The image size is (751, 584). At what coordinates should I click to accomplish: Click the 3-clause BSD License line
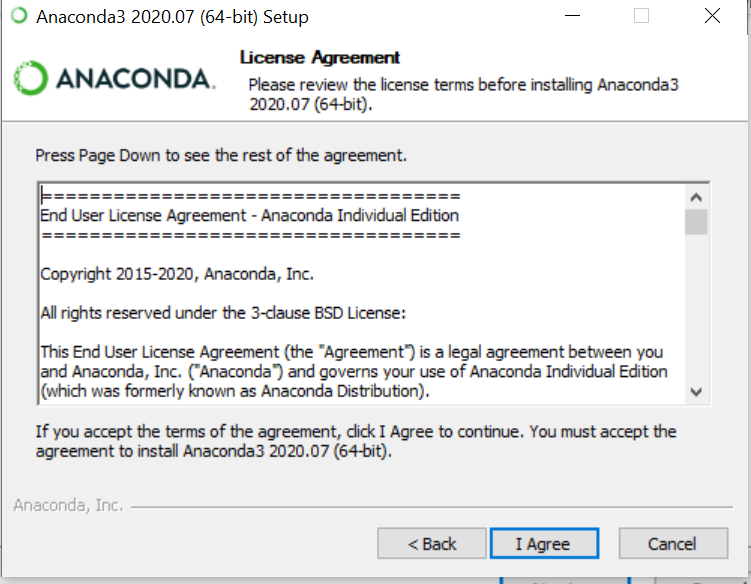tap(223, 313)
